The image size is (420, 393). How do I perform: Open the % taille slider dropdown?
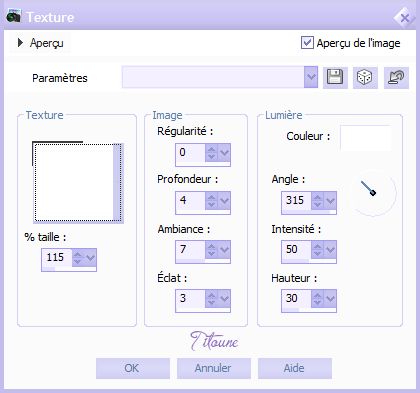(x=90, y=257)
